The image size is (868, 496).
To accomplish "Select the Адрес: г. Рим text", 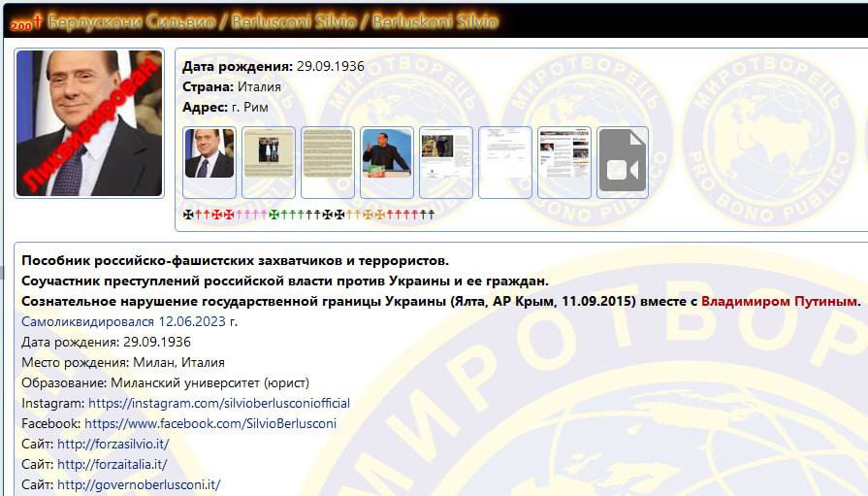I will [x=225, y=108].
